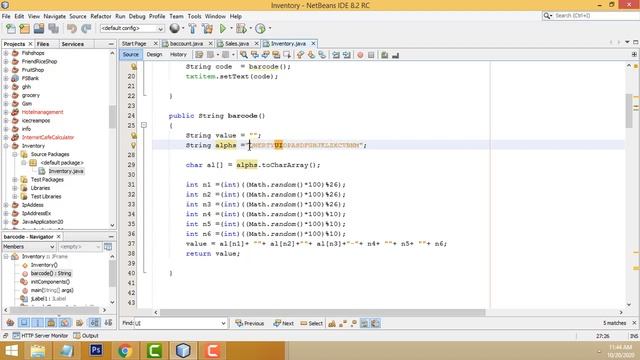Switch to the Sales.java tab

(237, 44)
